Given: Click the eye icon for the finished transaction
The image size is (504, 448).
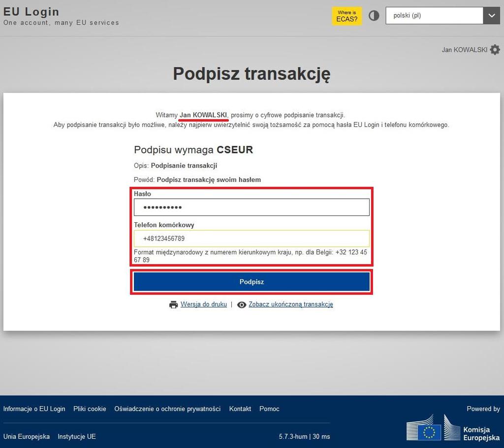Looking at the screenshot, I should click(x=242, y=304).
